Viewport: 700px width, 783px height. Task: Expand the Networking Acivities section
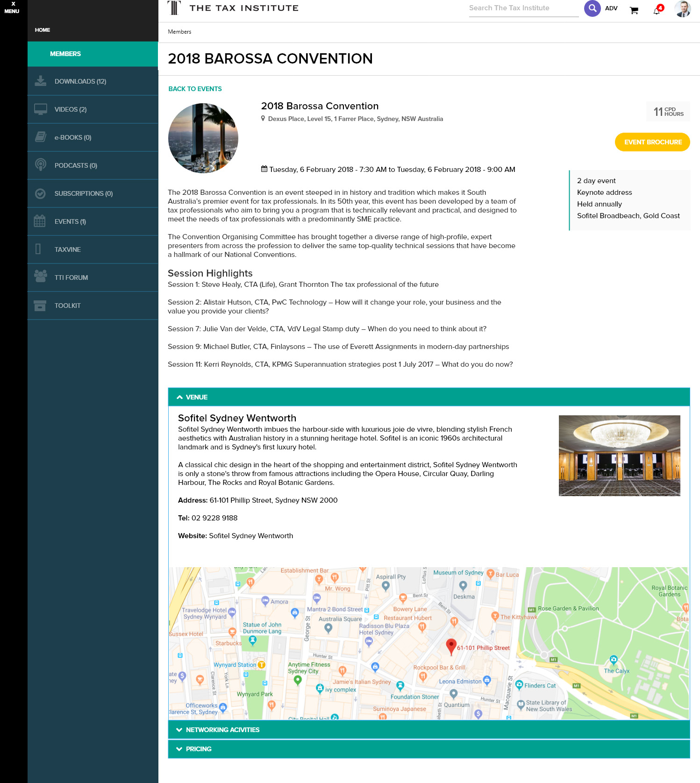click(429, 730)
